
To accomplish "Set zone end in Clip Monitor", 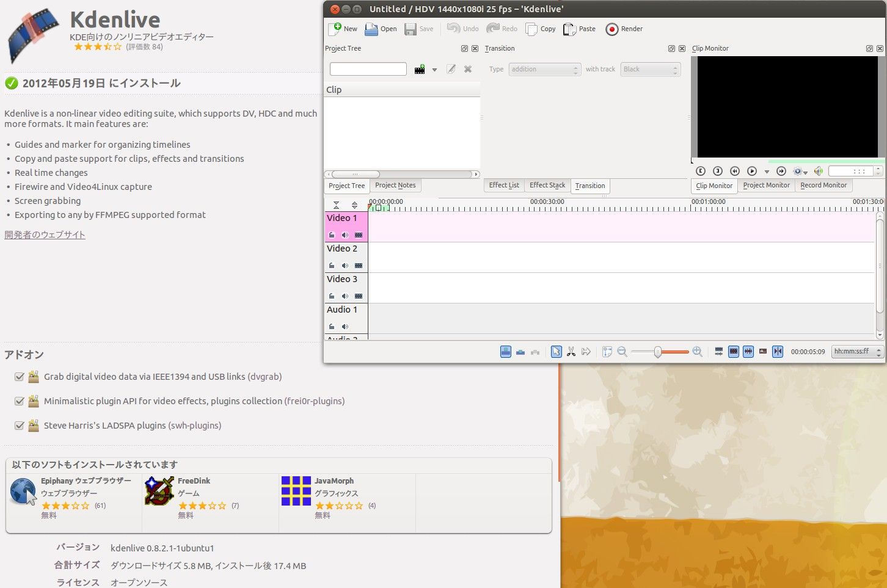I will pyautogui.click(x=718, y=172).
